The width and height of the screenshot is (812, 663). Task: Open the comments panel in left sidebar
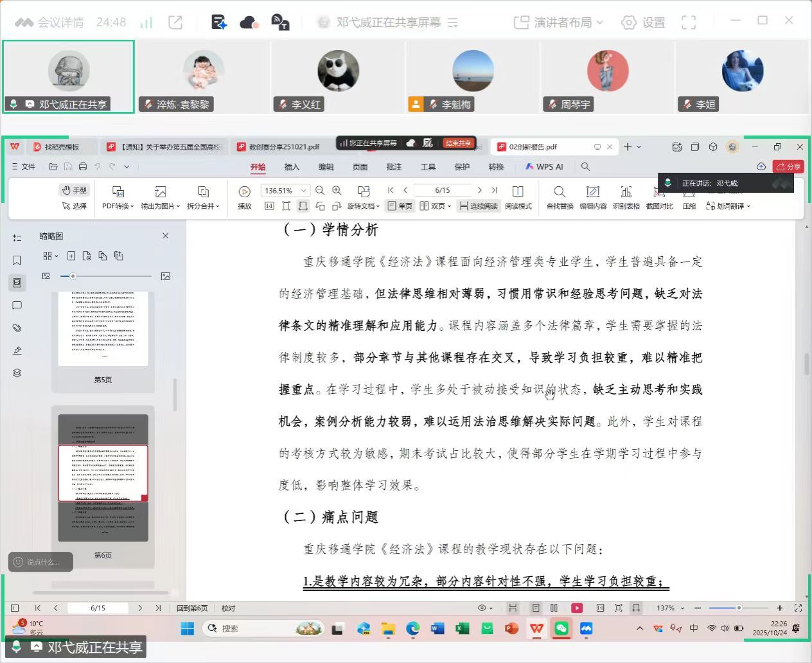tap(17, 306)
